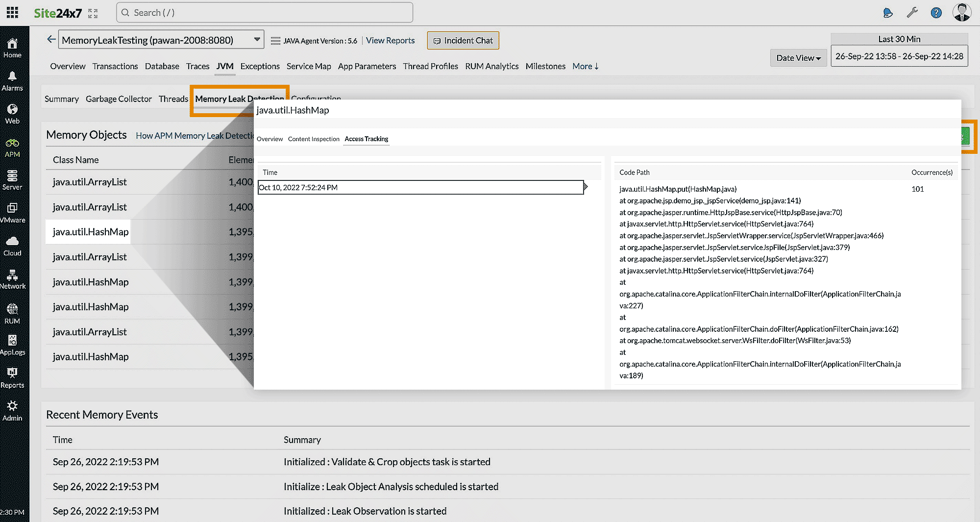Switch to the Traces tab
980x522 pixels.
pos(197,66)
